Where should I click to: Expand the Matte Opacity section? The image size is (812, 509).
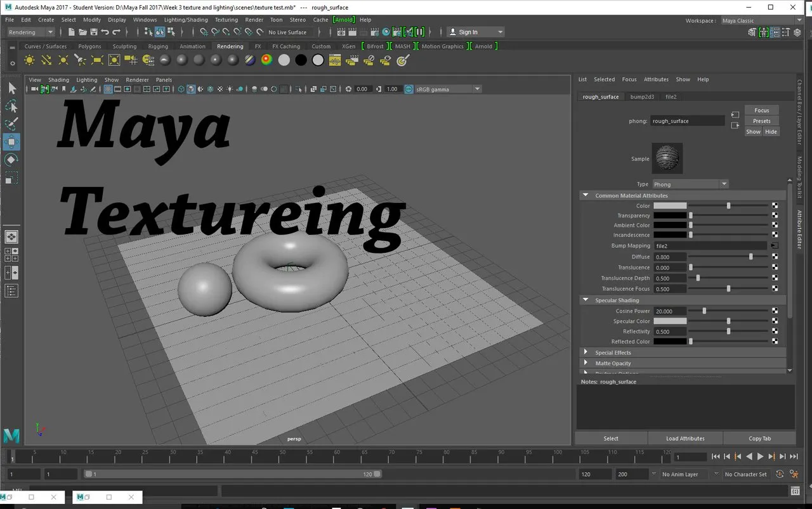586,363
